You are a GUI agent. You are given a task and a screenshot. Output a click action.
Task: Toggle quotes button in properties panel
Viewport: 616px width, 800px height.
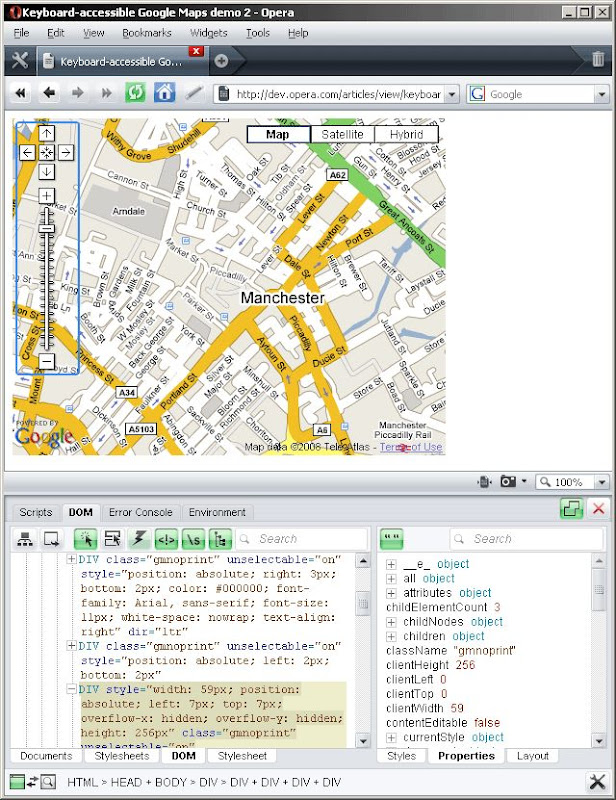[x=392, y=539]
